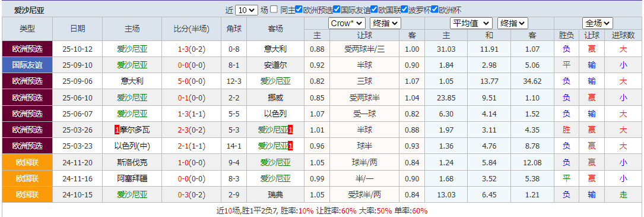Click handicap 受一球
This screenshot has height=217, width=644.
364,114
